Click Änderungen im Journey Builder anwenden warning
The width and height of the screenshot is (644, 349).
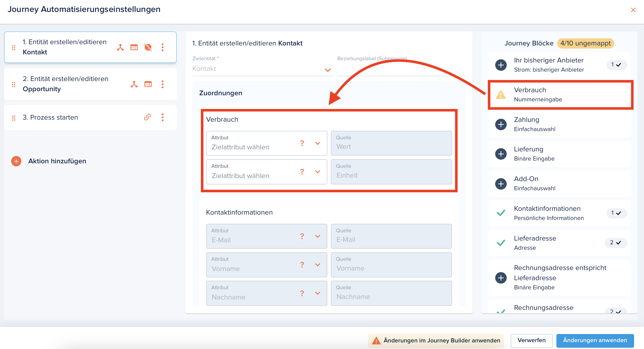tap(436, 340)
